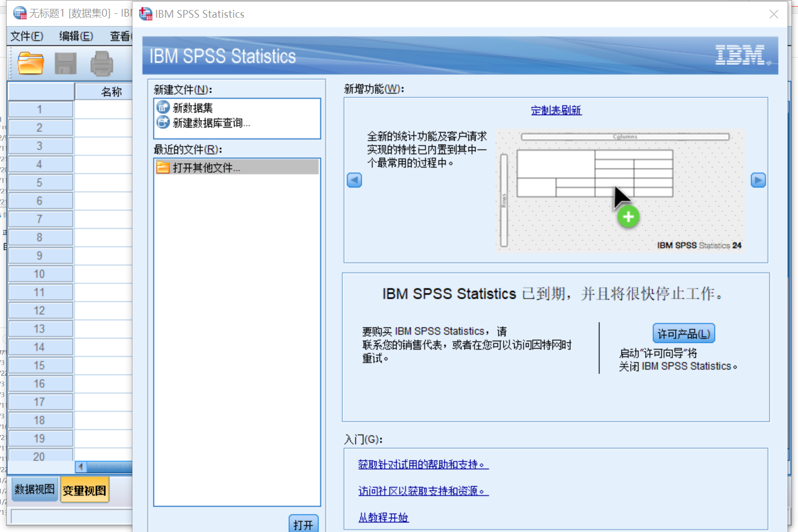Select 新建数据库查询... entry
The height and width of the screenshot is (532, 798).
(x=212, y=122)
